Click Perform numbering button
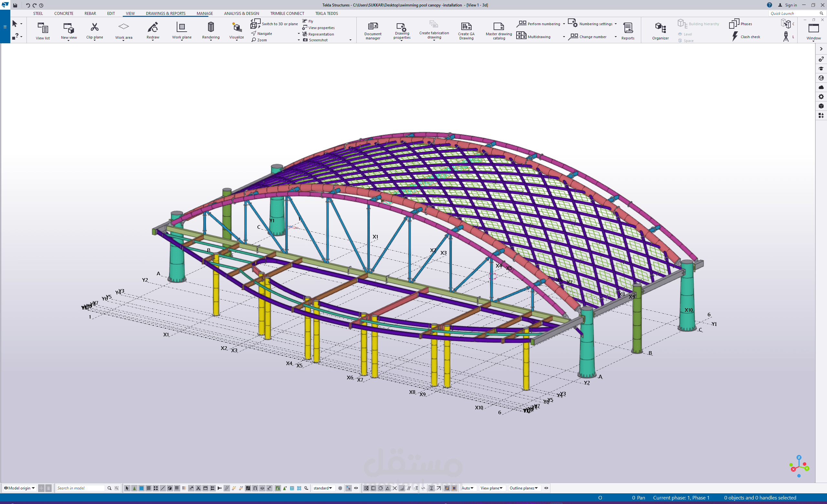 point(543,24)
